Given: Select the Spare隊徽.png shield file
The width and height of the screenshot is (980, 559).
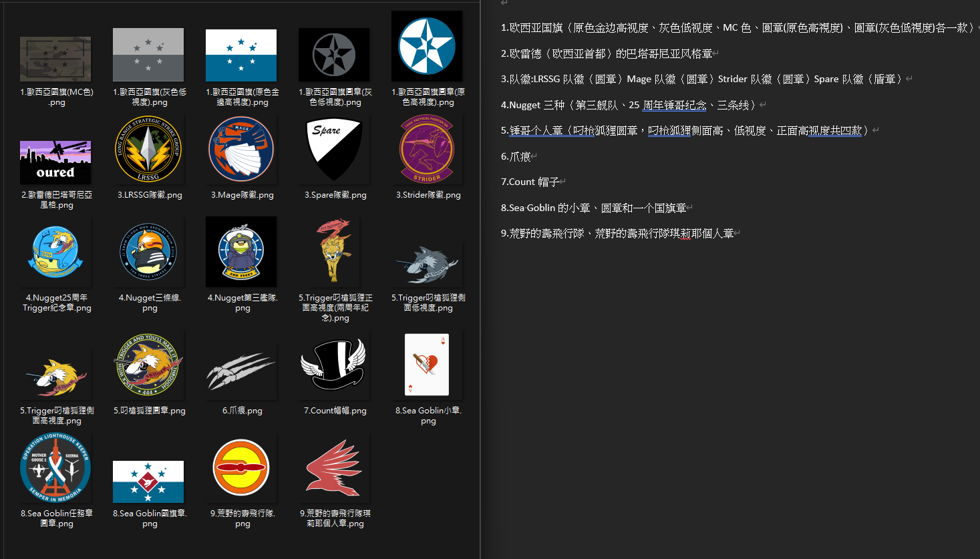Looking at the screenshot, I should click(334, 150).
